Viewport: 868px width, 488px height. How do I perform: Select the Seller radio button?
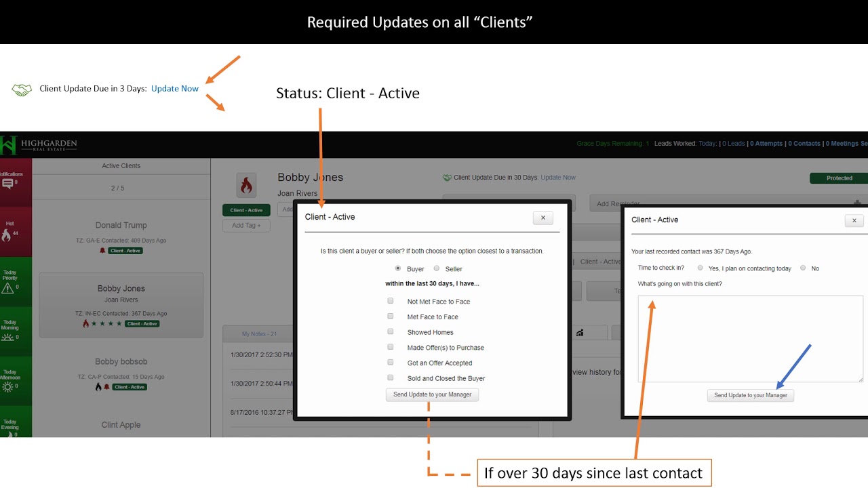point(437,268)
